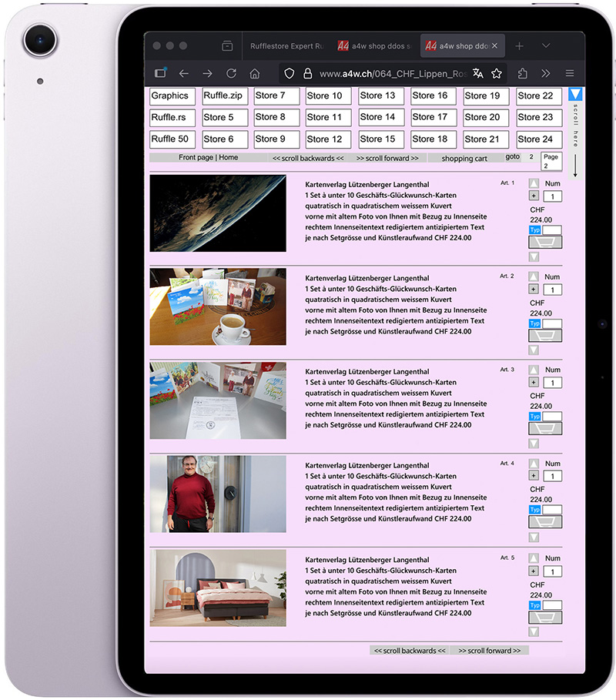Open the hamburger application menu
The height and width of the screenshot is (700, 616).
click(x=570, y=74)
